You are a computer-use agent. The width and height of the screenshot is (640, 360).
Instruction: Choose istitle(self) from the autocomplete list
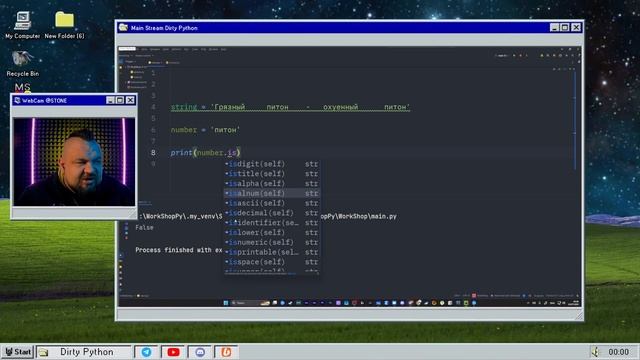click(x=272, y=174)
